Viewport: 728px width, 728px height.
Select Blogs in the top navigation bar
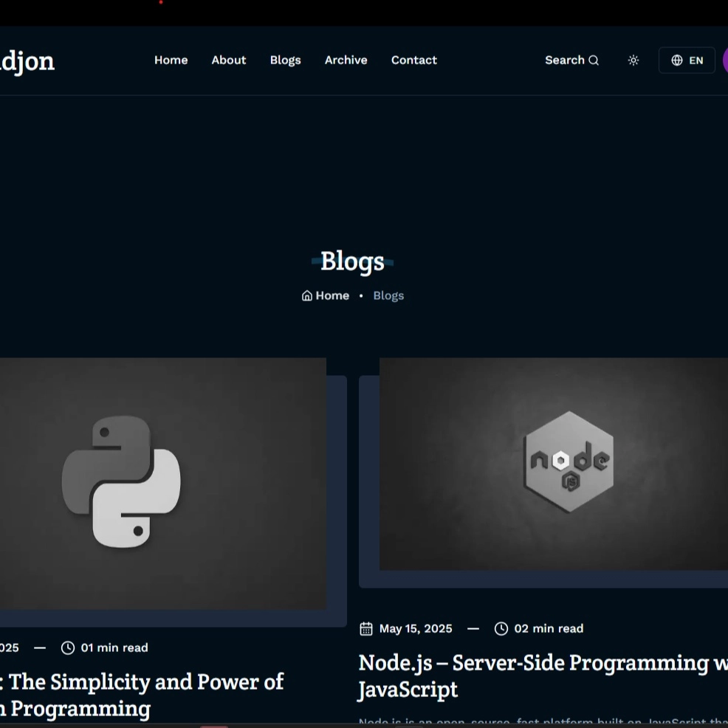[285, 61]
